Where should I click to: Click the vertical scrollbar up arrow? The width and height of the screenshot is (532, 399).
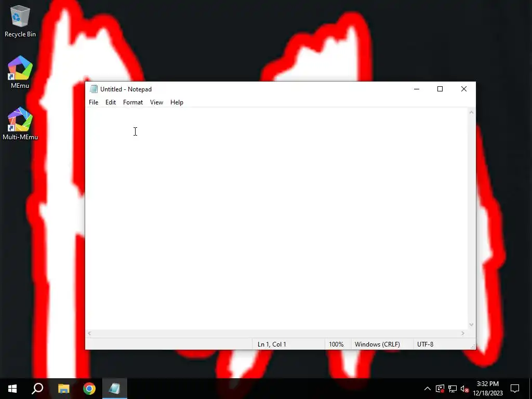point(471,112)
